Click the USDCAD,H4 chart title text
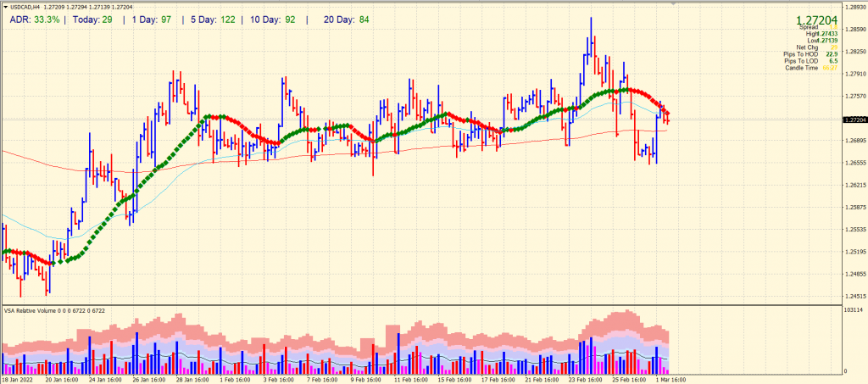The height and width of the screenshot is (384, 868). pos(25,7)
